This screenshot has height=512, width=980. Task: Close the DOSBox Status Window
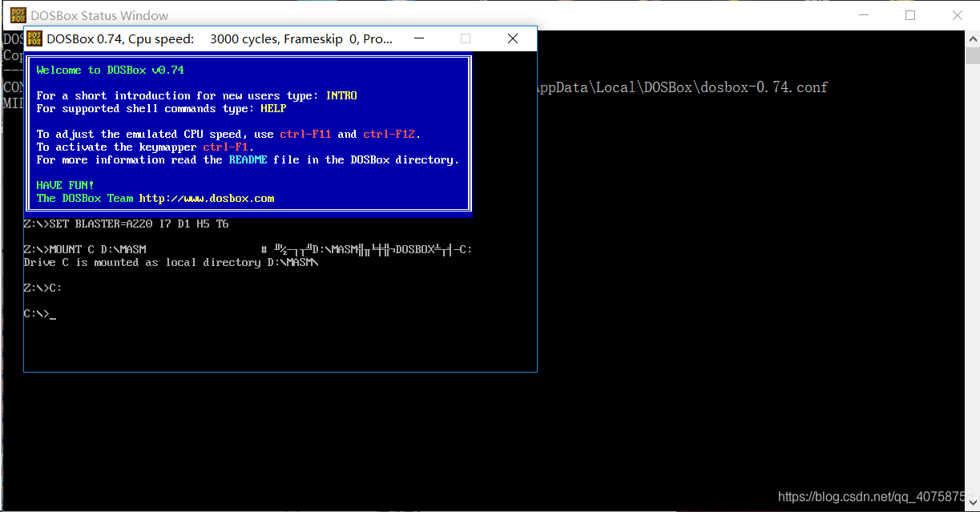pyautogui.click(x=957, y=15)
